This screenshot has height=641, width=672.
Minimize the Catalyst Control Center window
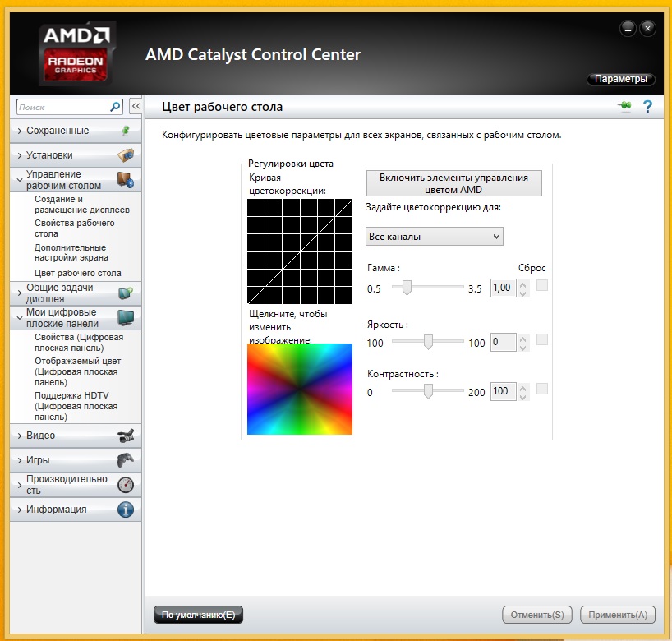point(628,29)
